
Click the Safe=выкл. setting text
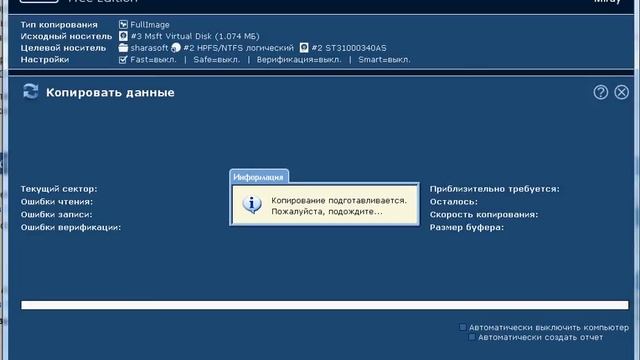point(217,60)
